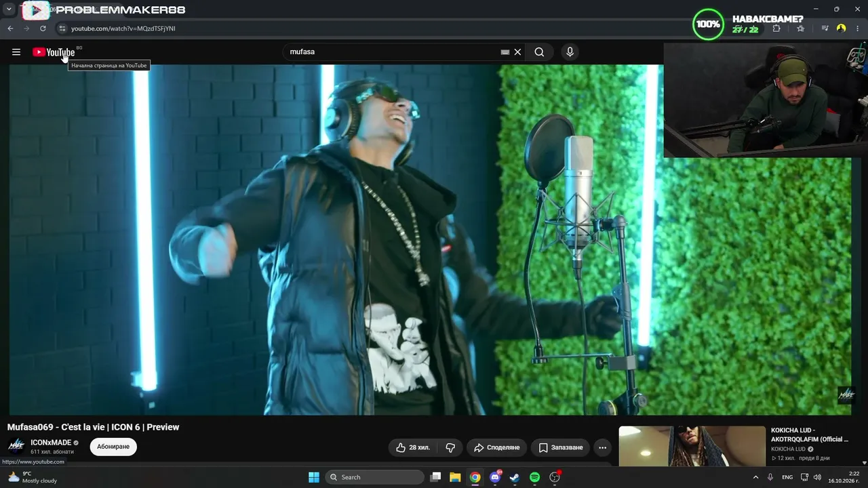Open Chrome profile avatar

pyautogui.click(x=842, y=28)
